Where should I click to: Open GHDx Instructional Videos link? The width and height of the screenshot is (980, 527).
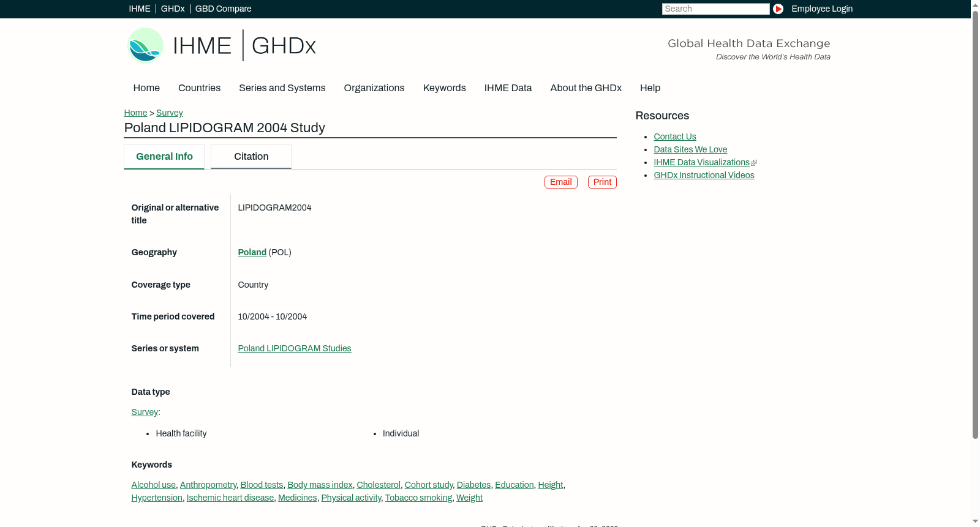[704, 175]
